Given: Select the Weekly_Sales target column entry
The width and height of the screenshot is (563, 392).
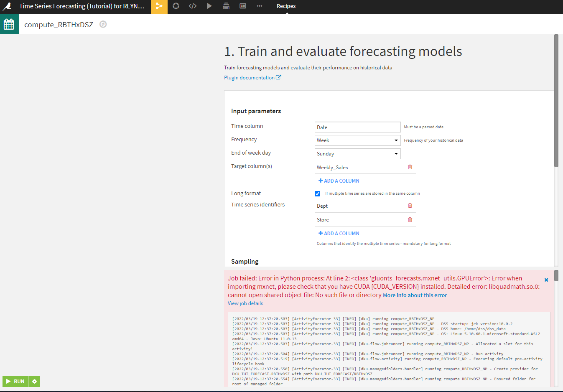Looking at the screenshot, I should tap(332, 168).
